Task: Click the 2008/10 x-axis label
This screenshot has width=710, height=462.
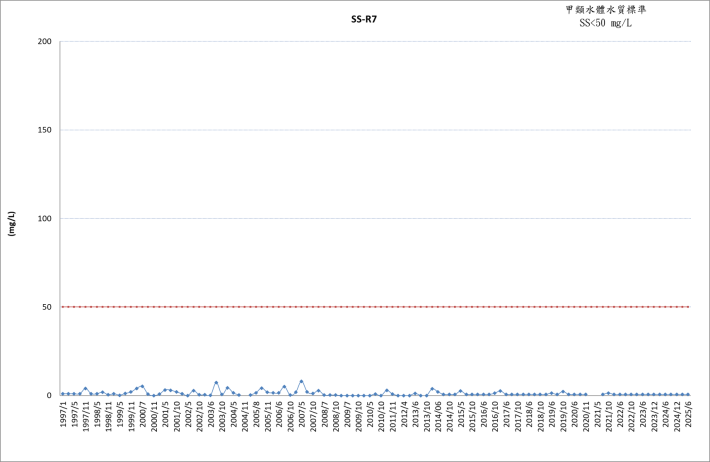Action: coord(336,415)
